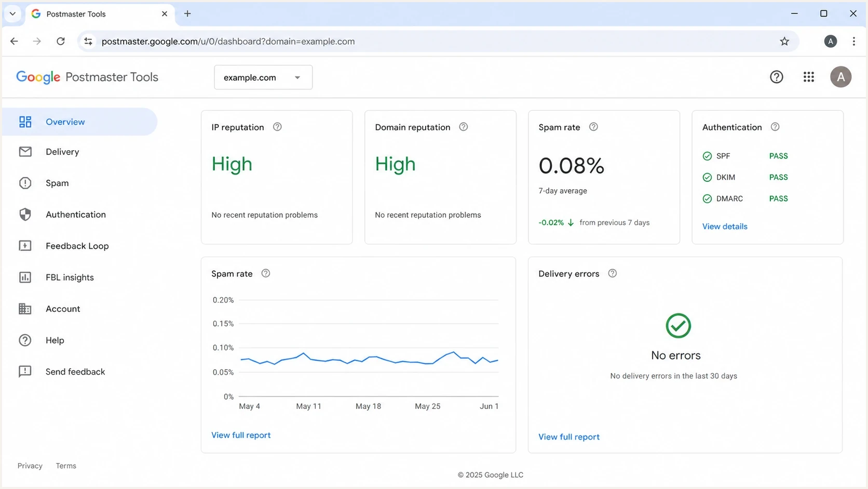
Task: Click info icon next to Spam rate chart title
Action: click(x=266, y=273)
